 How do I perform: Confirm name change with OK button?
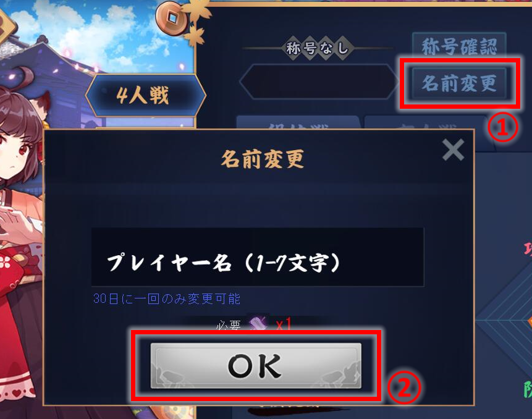tap(256, 365)
